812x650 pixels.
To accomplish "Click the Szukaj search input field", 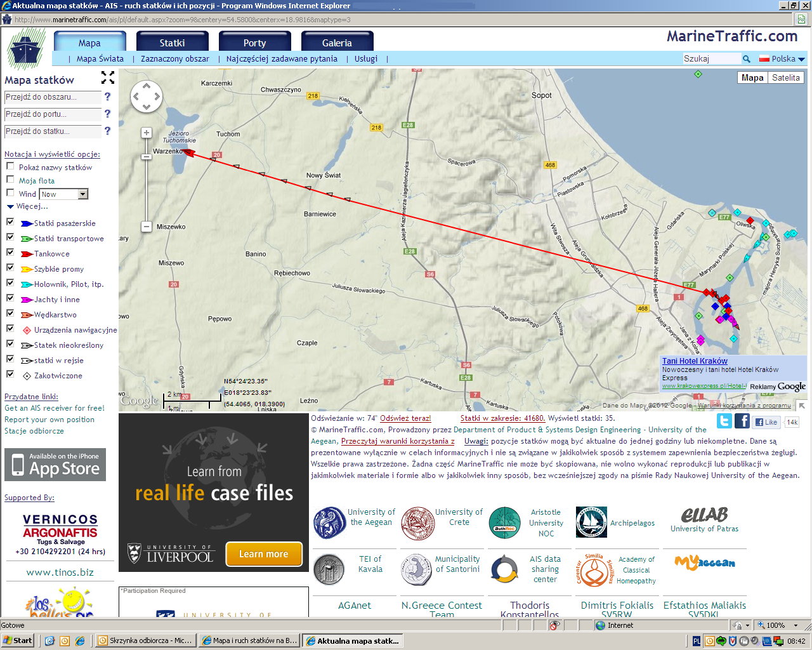I will point(712,58).
